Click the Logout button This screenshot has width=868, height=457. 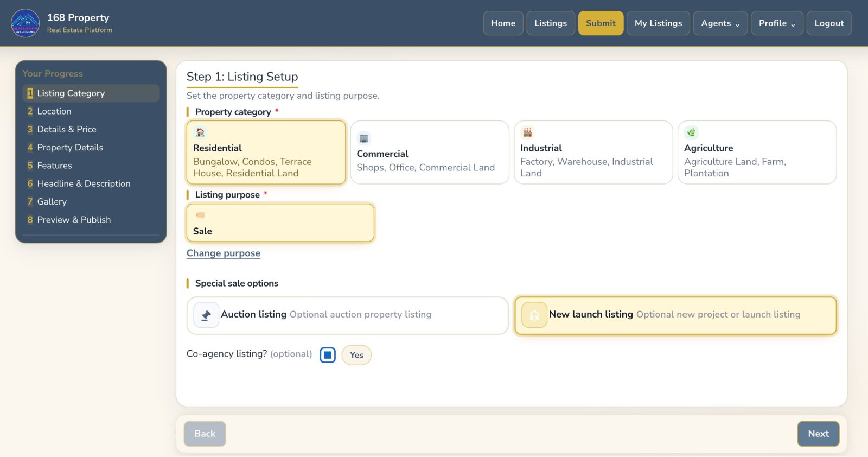pyautogui.click(x=829, y=23)
